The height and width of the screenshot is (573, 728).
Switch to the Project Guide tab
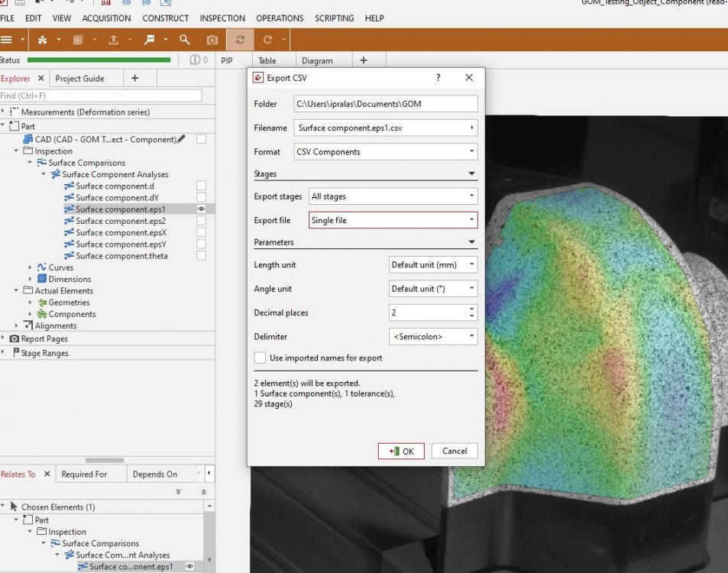point(79,79)
